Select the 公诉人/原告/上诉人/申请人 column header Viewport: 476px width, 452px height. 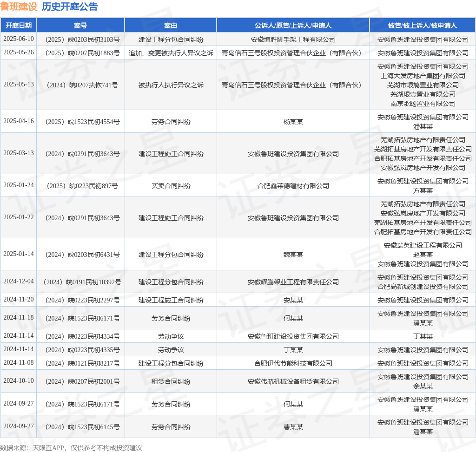[293, 26]
